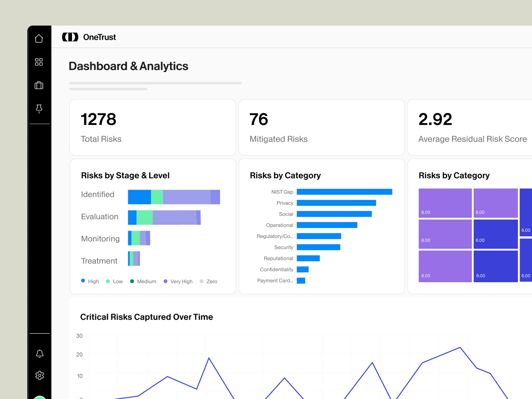Open the notifications bell icon

[39, 353]
